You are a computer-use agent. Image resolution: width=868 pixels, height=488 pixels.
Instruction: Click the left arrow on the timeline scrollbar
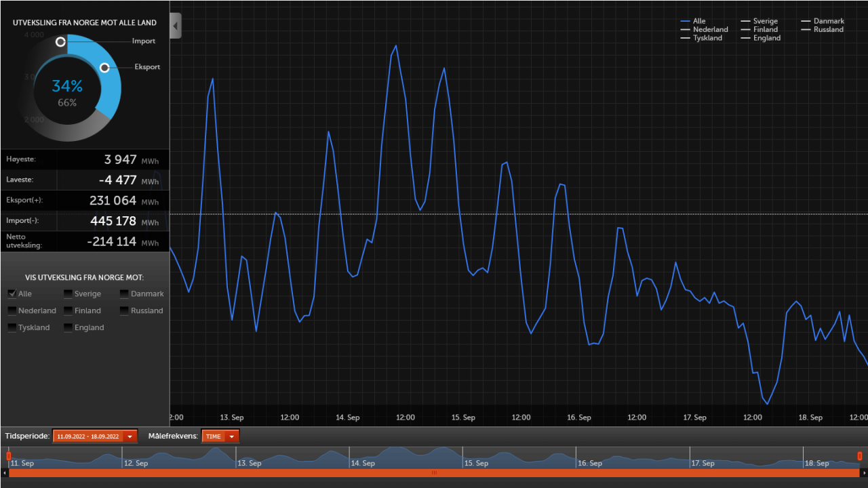coord(4,474)
